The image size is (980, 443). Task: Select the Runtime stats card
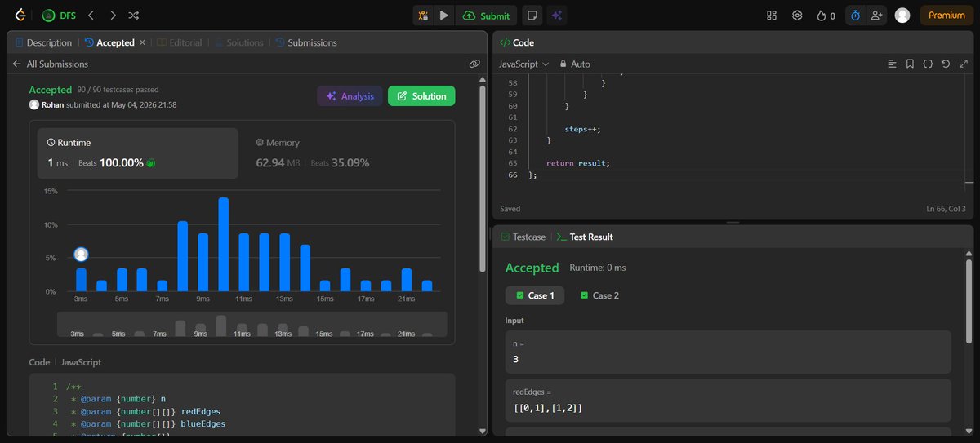pyautogui.click(x=139, y=153)
